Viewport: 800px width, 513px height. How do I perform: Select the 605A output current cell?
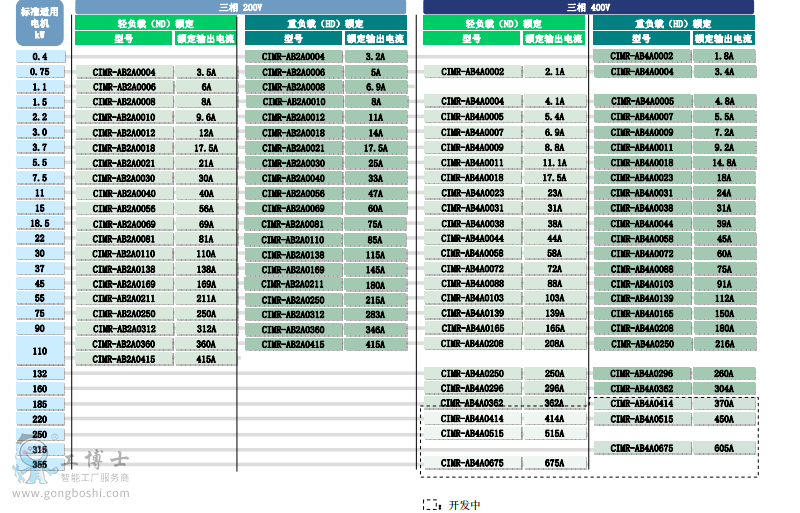click(724, 449)
